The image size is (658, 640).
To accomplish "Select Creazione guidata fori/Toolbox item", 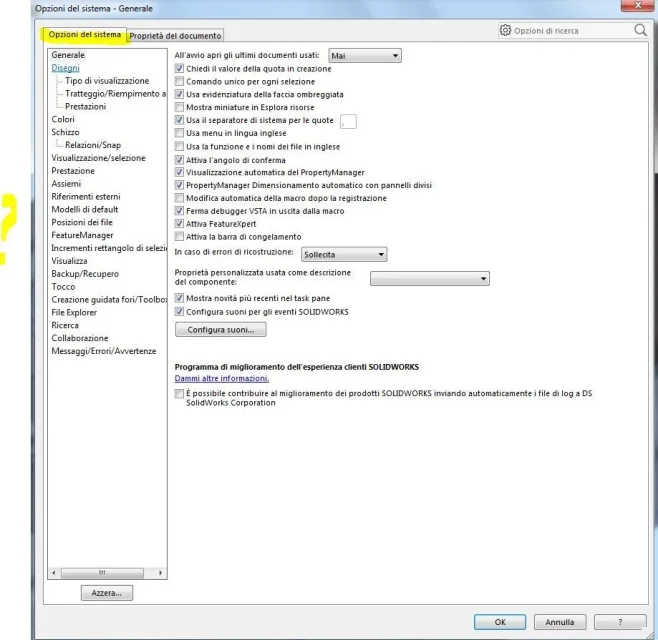I will pyautogui.click(x=109, y=300).
